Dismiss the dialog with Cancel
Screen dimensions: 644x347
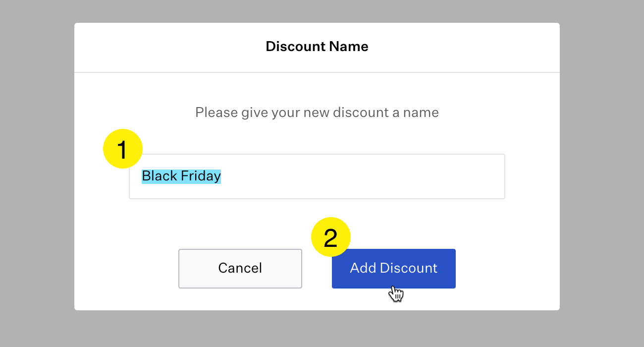click(x=240, y=268)
